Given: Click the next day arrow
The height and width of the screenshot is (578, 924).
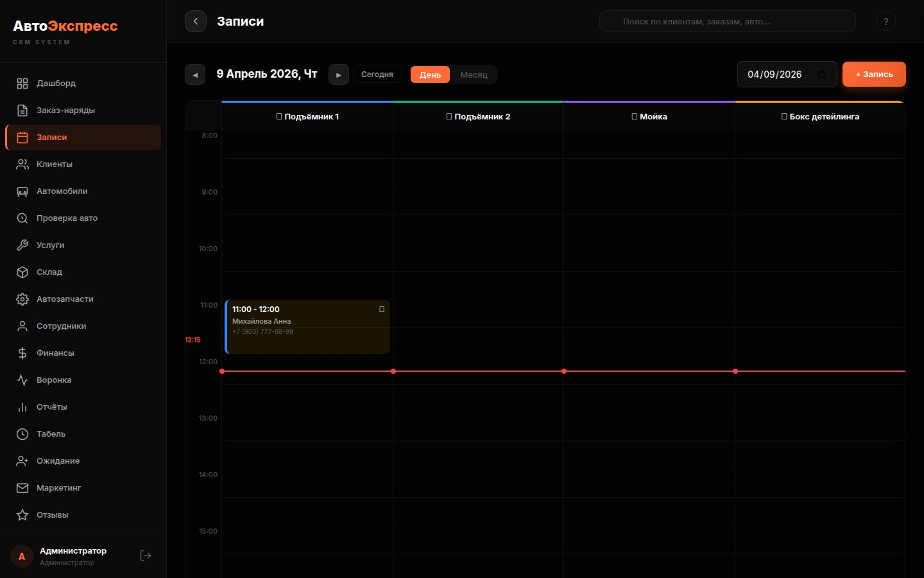Looking at the screenshot, I should click(338, 74).
